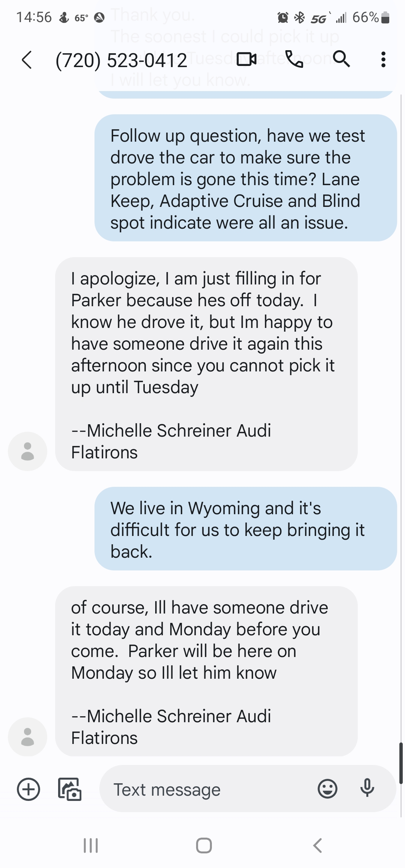Search the conversation with the magnifier icon
The width and height of the screenshot is (405, 868).
click(x=341, y=59)
